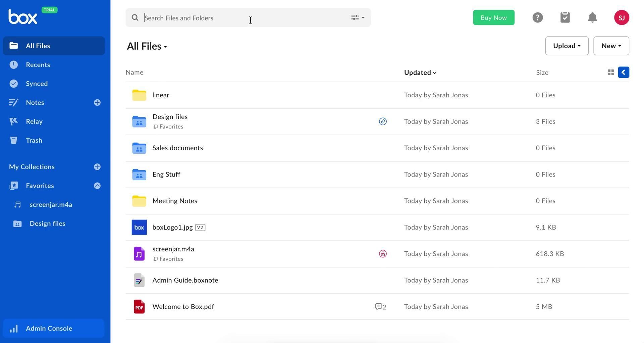
Task: Open Trash in the sidebar
Action: pyautogui.click(x=34, y=140)
